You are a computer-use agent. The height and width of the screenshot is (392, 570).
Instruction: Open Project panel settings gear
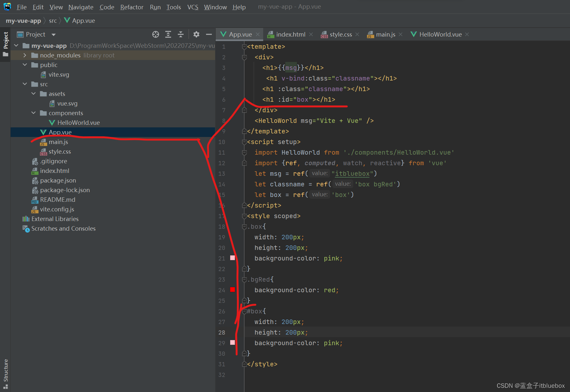pyautogui.click(x=196, y=34)
